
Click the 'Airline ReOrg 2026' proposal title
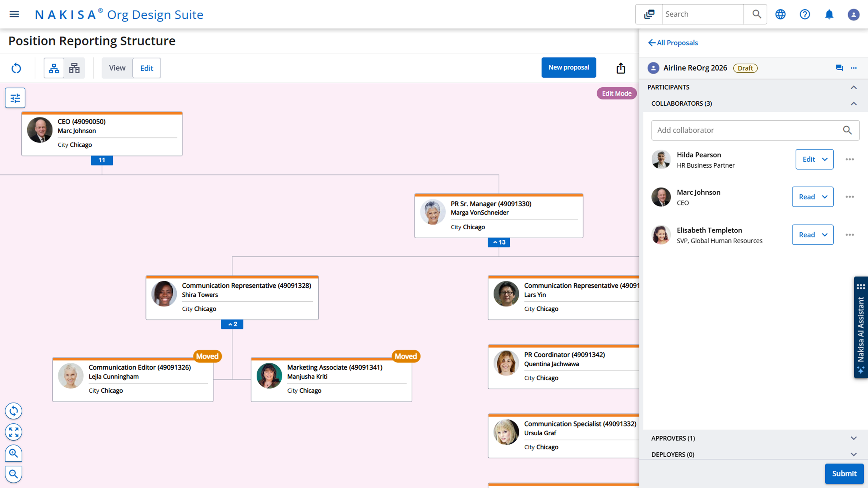pyautogui.click(x=695, y=68)
